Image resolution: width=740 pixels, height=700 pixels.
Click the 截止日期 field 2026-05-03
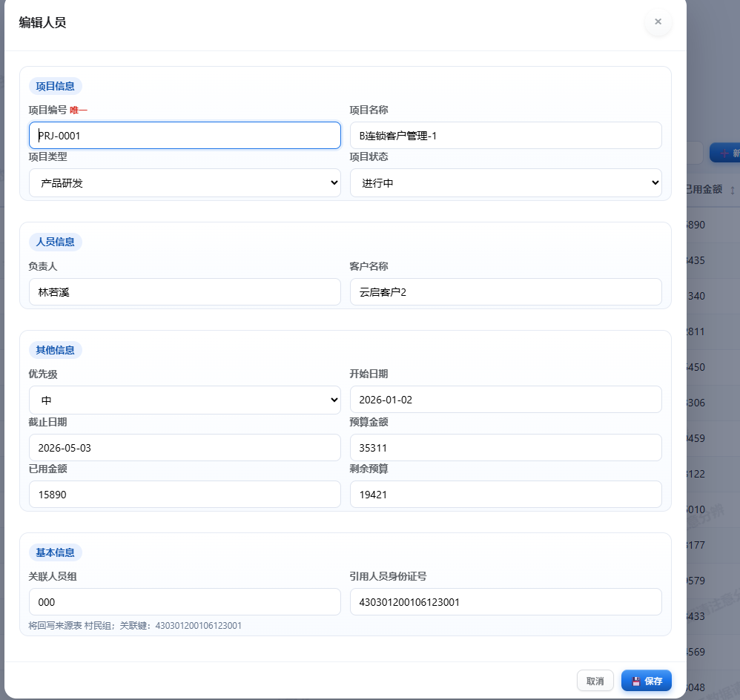click(x=185, y=447)
